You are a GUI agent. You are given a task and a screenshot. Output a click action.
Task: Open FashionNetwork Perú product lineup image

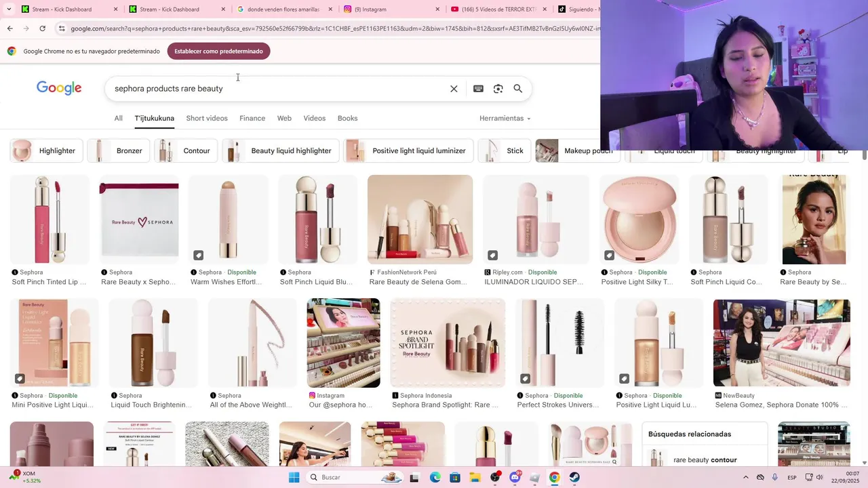point(420,220)
